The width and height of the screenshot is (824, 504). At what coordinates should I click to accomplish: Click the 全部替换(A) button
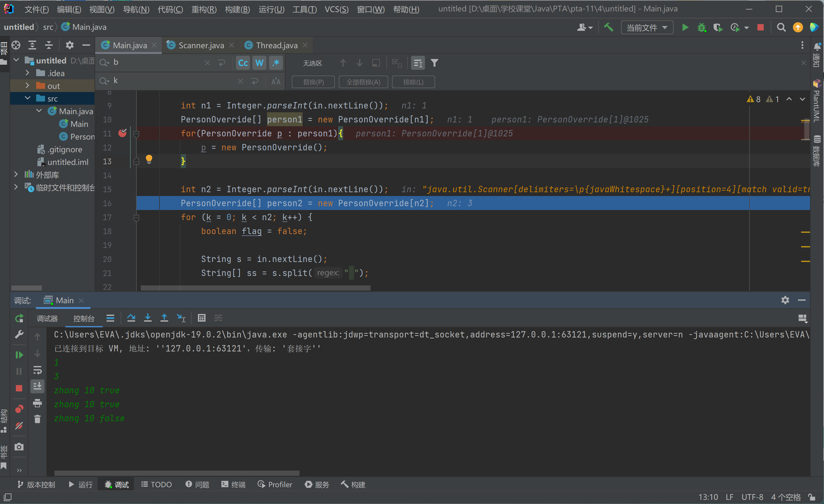click(363, 82)
